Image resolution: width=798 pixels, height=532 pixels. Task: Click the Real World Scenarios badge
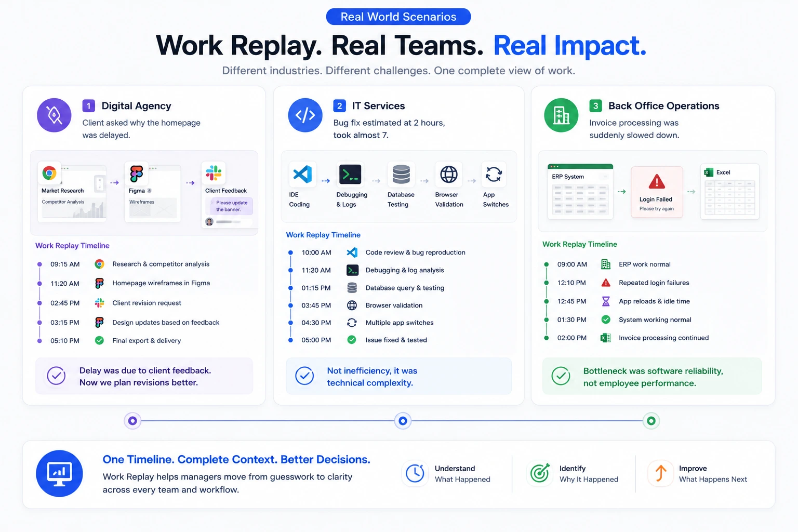398,17
